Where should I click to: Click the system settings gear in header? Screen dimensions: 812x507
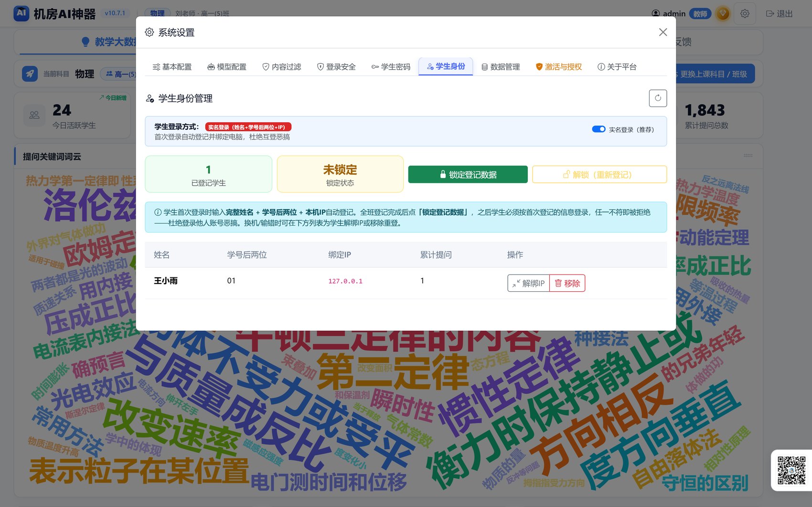pos(745,13)
